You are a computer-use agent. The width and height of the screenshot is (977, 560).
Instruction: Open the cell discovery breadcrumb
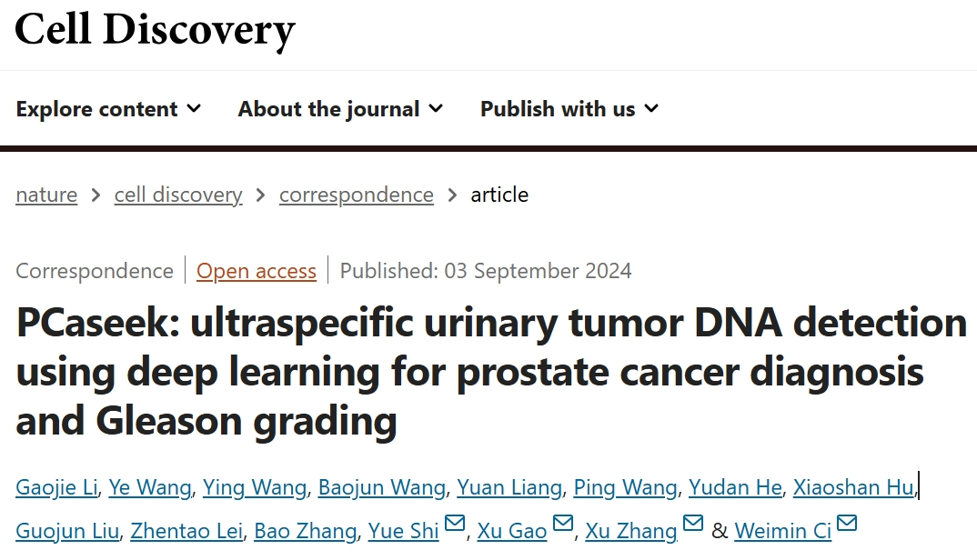pos(178,195)
